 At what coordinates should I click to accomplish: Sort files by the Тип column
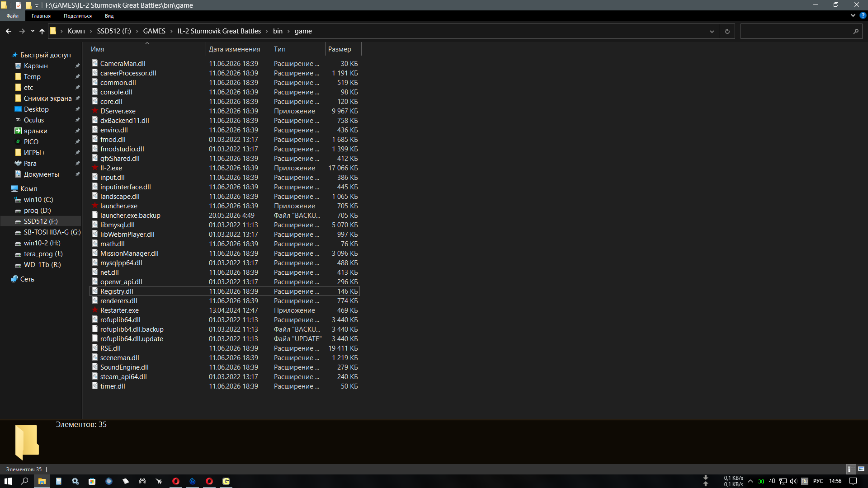[298, 49]
